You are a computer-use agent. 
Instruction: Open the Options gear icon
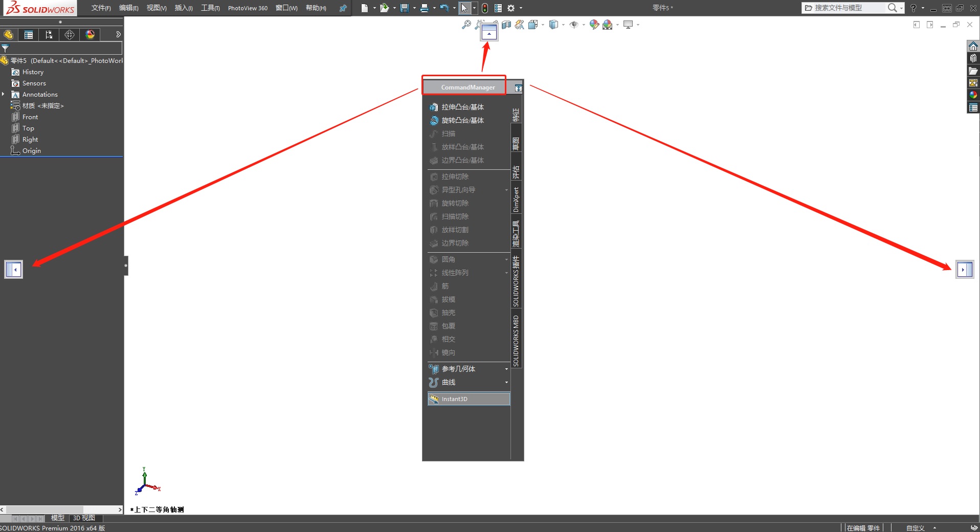511,8
